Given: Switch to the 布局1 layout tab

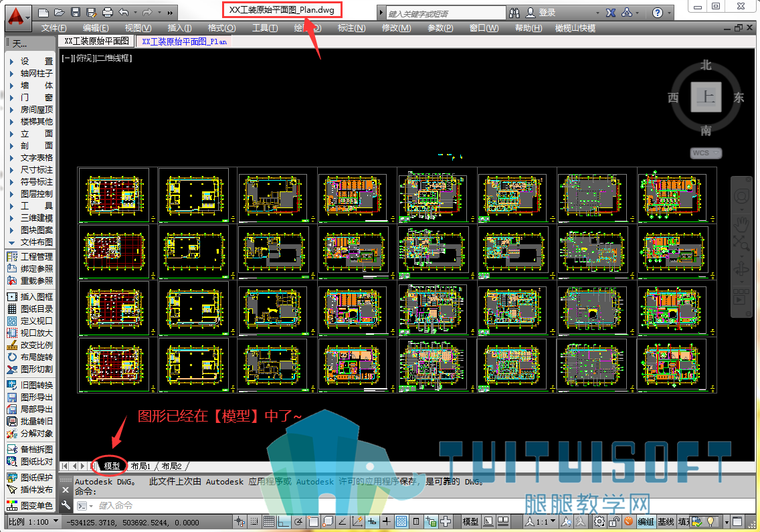Looking at the screenshot, I should click(x=140, y=466).
